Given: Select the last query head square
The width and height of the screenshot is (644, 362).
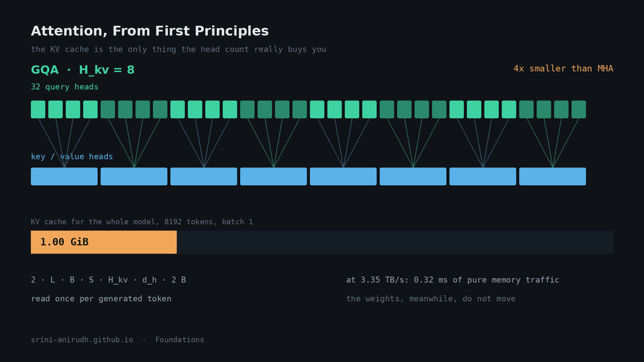Looking at the screenshot, I should (x=579, y=109).
